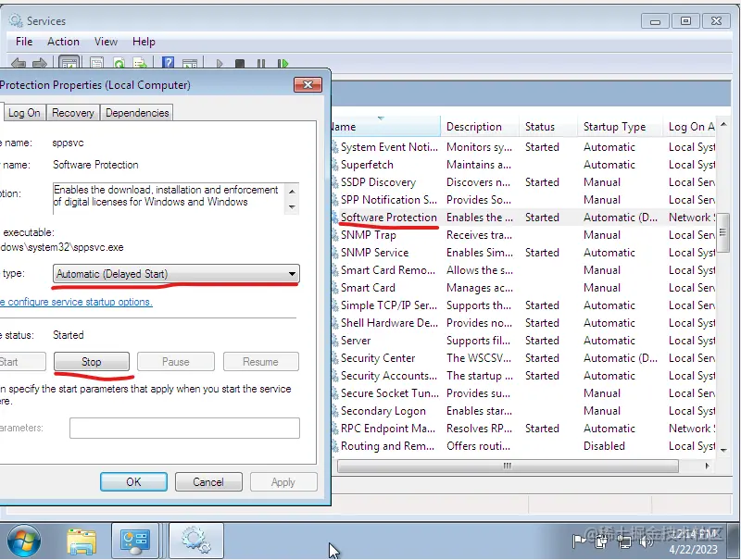Open the configure service startup options link
Image resolution: width=741 pixels, height=560 pixels.
(x=76, y=302)
